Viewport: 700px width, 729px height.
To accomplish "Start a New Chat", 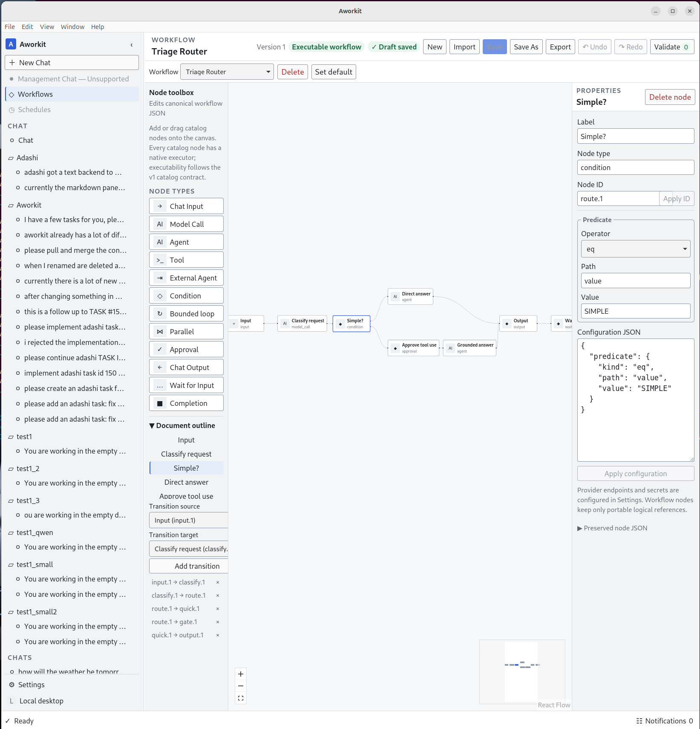I will pos(72,63).
